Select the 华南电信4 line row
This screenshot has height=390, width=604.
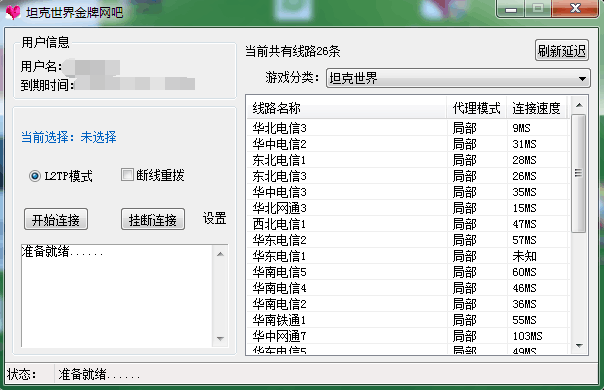click(408, 288)
